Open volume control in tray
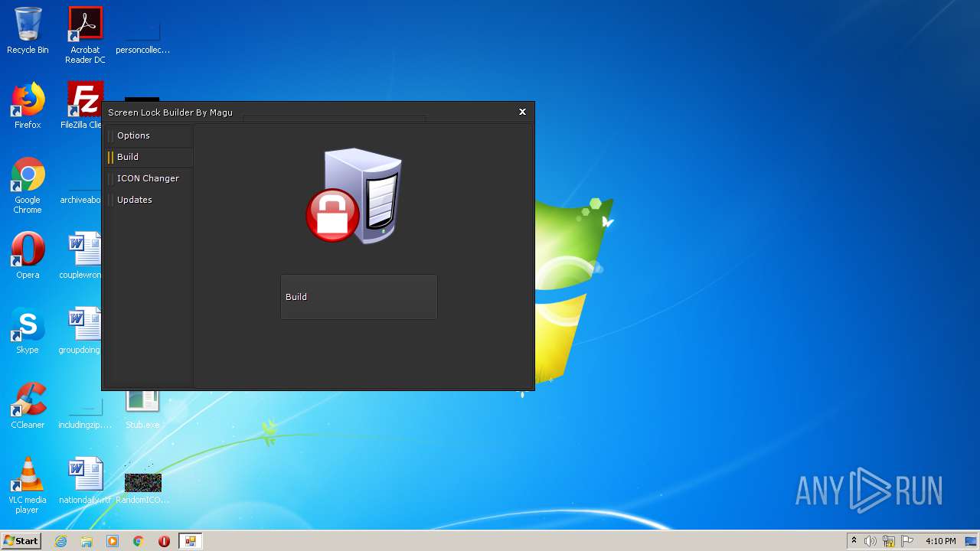980x551 pixels. click(871, 541)
